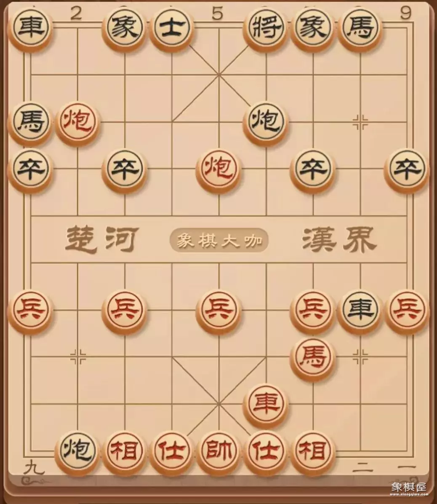Viewport: 437px width, 504px height.
Task: Pick the black 卒 on right edge
Action: pos(407,169)
